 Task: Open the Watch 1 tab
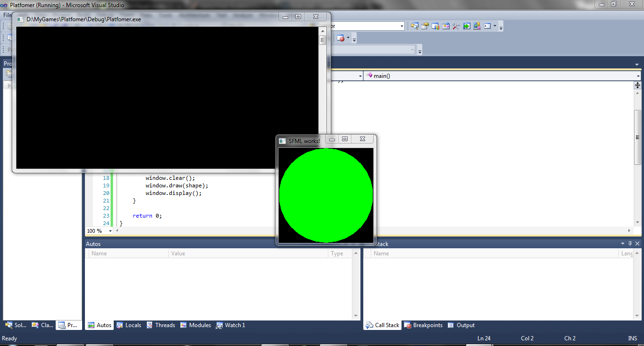coord(230,325)
